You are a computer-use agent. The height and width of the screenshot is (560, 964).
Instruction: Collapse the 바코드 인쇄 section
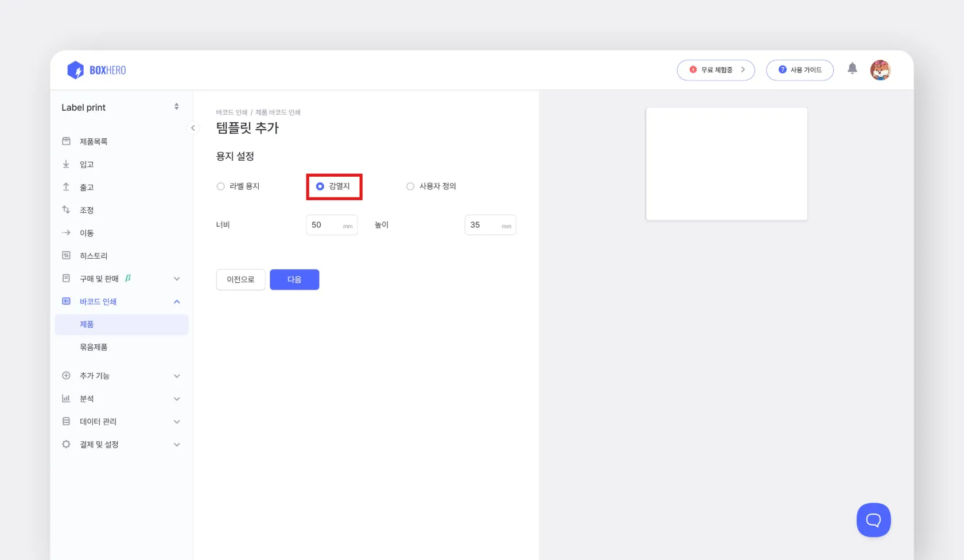(176, 301)
